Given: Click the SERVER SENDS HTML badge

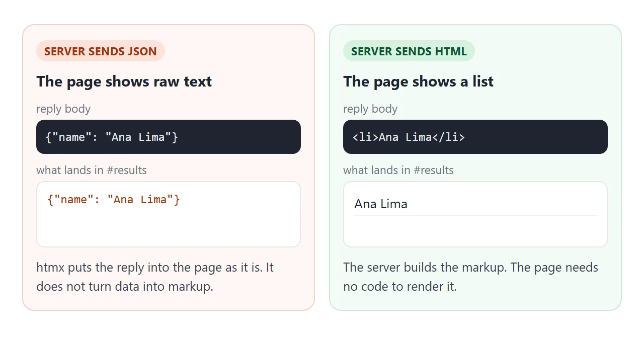Looking at the screenshot, I should pyautogui.click(x=409, y=51).
